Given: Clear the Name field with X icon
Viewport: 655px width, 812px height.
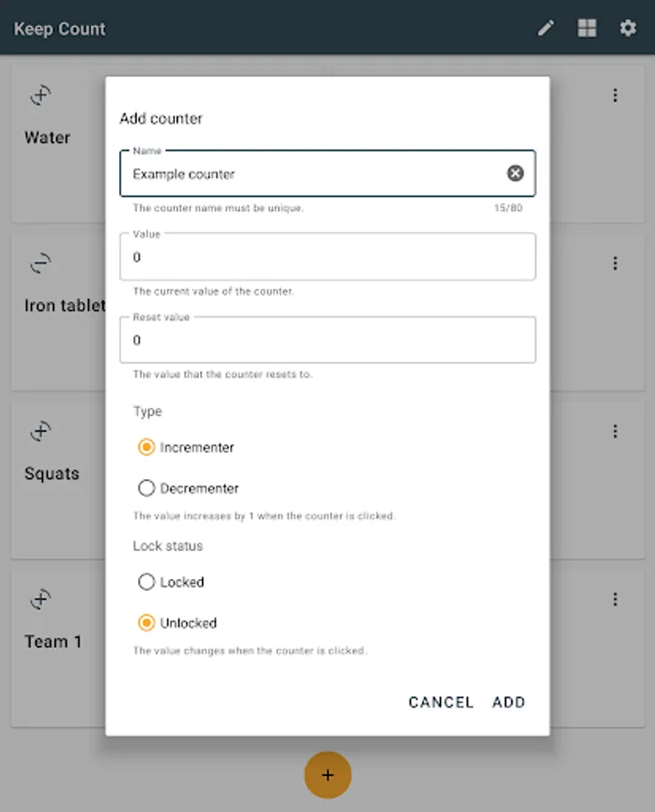Looking at the screenshot, I should pyautogui.click(x=515, y=173).
